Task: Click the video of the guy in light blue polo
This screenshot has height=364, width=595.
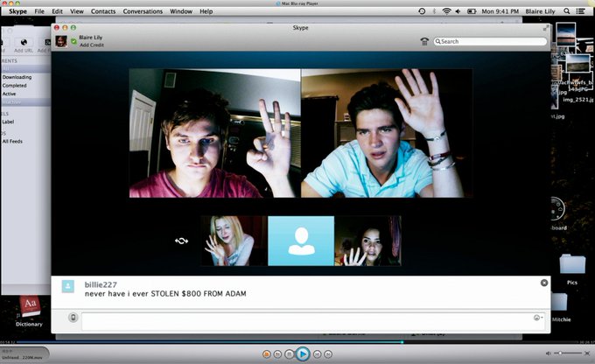Action: tap(387, 133)
